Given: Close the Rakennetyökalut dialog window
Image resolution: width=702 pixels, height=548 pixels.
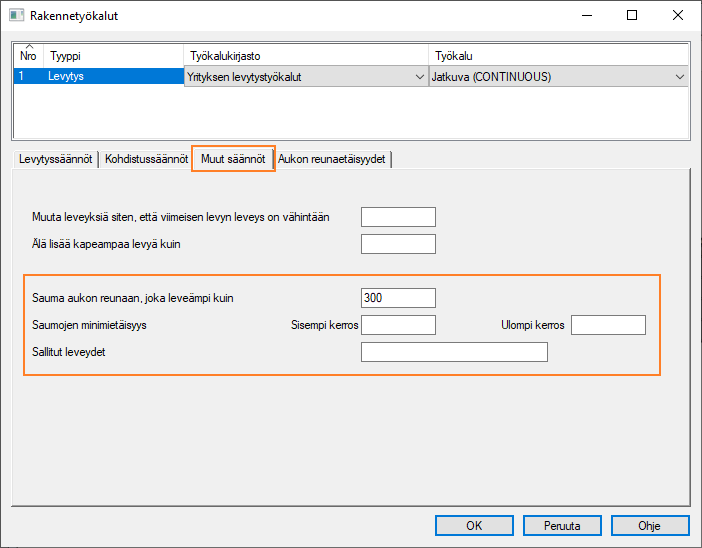Looking at the screenshot, I should [678, 16].
